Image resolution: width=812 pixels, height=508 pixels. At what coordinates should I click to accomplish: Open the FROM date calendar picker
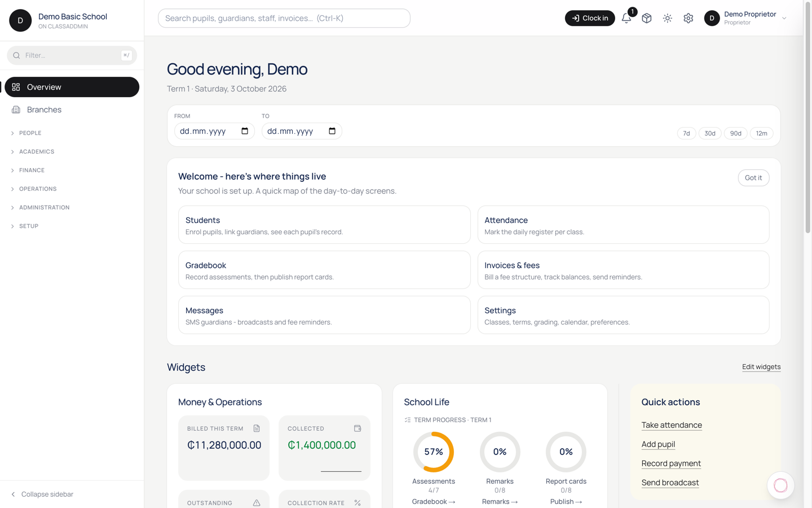pyautogui.click(x=245, y=131)
